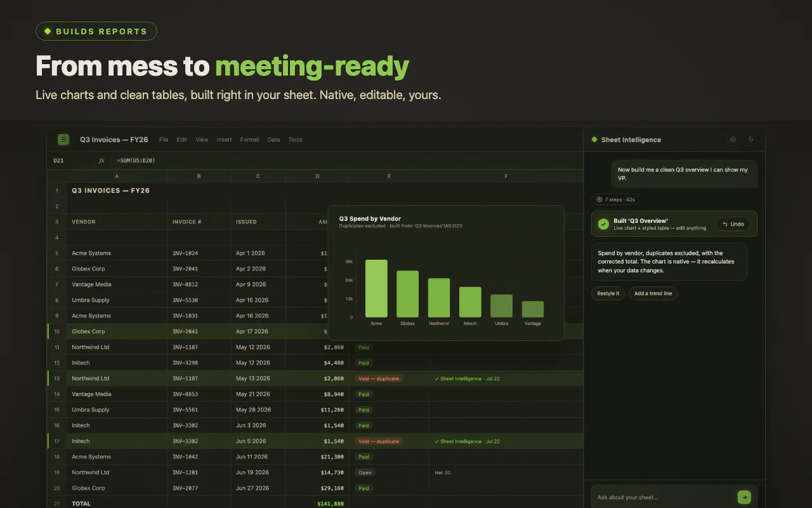
Task: Send the message with the arrow button
Action: coord(744,497)
